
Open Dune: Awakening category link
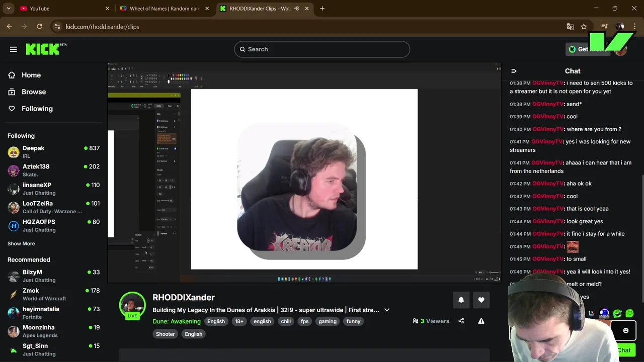click(177, 321)
